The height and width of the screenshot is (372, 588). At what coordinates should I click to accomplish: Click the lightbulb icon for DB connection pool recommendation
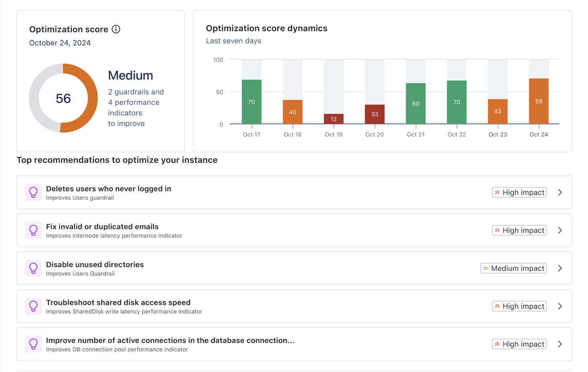[x=33, y=344]
